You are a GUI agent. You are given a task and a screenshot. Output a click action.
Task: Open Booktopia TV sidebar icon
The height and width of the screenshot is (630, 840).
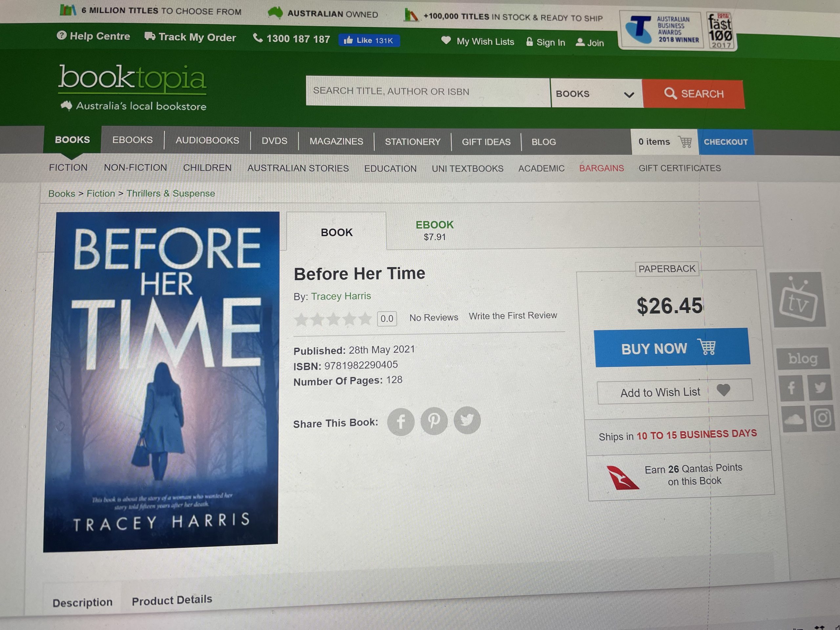pos(797,300)
